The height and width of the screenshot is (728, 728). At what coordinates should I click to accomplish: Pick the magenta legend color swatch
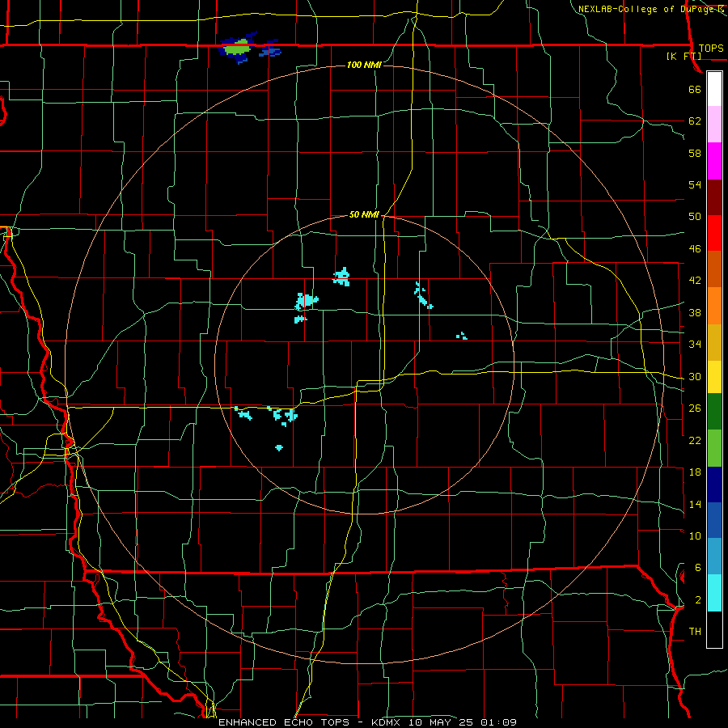pos(714,161)
